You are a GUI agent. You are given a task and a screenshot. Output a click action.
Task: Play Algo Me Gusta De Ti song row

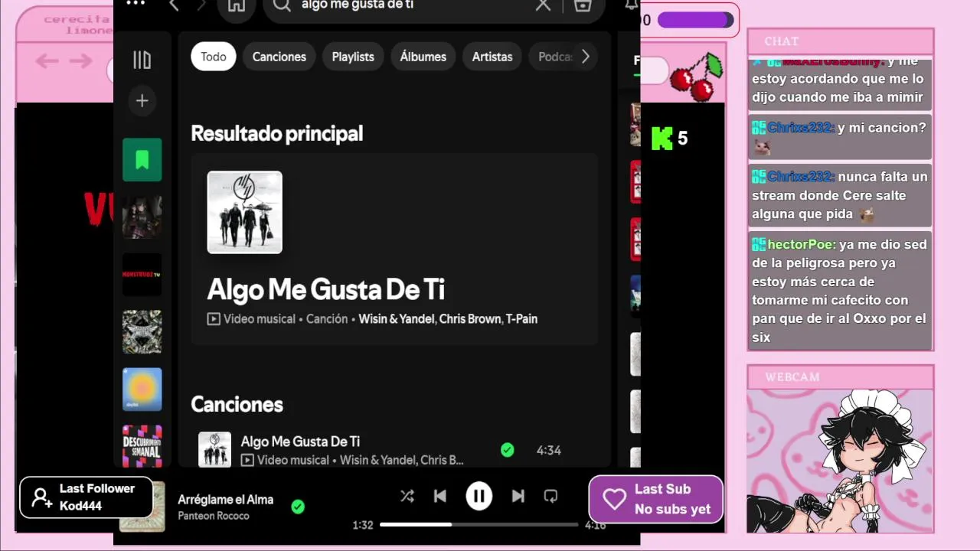394,450
